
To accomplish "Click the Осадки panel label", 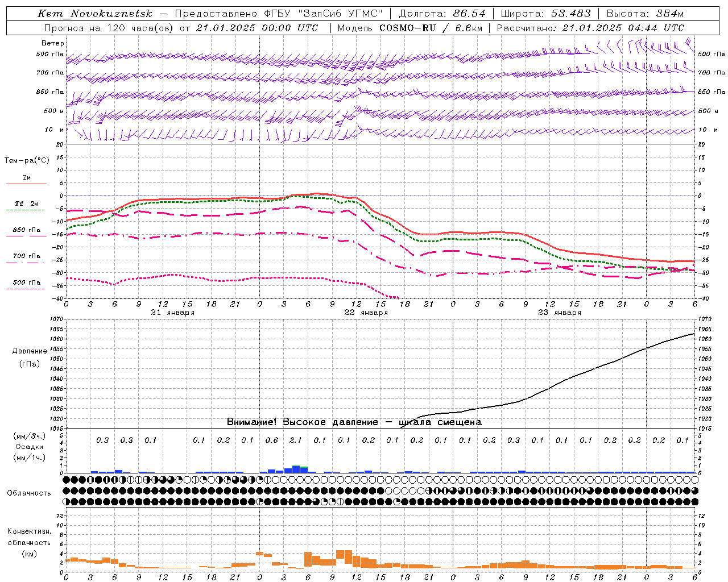I will tap(29, 447).
